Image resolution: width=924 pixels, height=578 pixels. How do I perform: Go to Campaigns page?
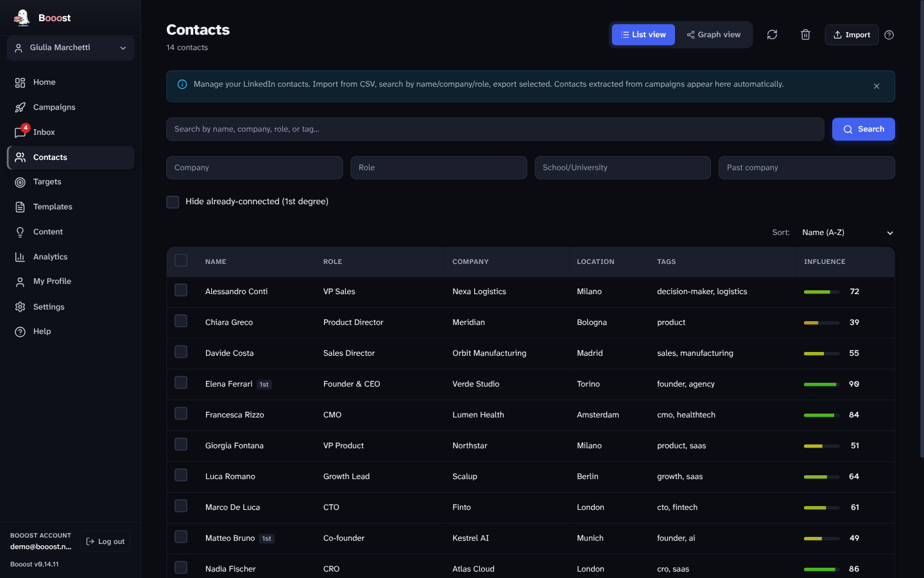(71, 107)
